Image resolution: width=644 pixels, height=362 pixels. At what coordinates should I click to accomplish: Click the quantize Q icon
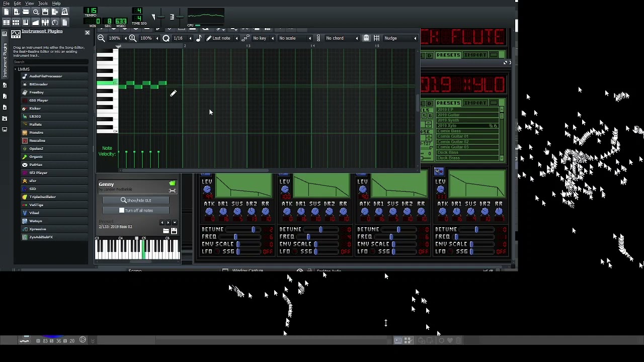166,38
